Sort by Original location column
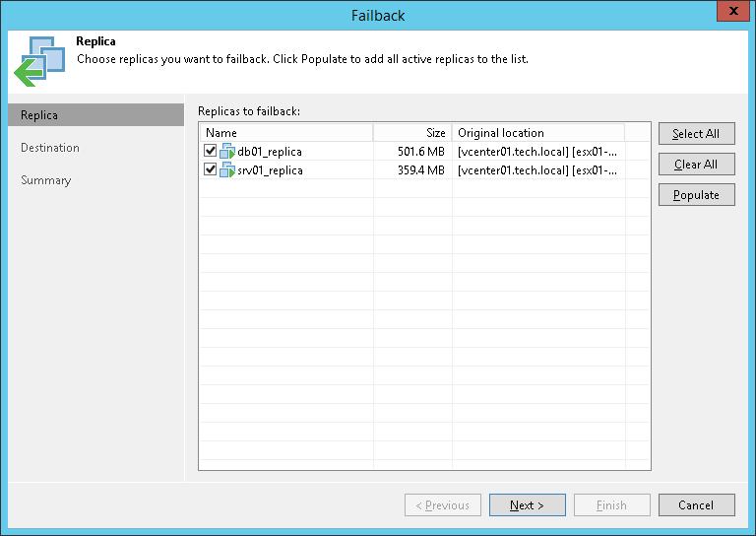 (x=537, y=133)
